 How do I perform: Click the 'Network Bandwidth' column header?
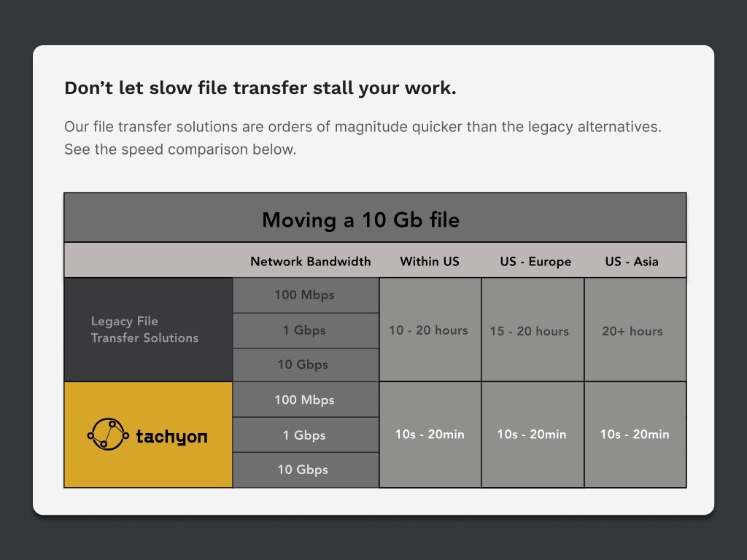coord(311,262)
